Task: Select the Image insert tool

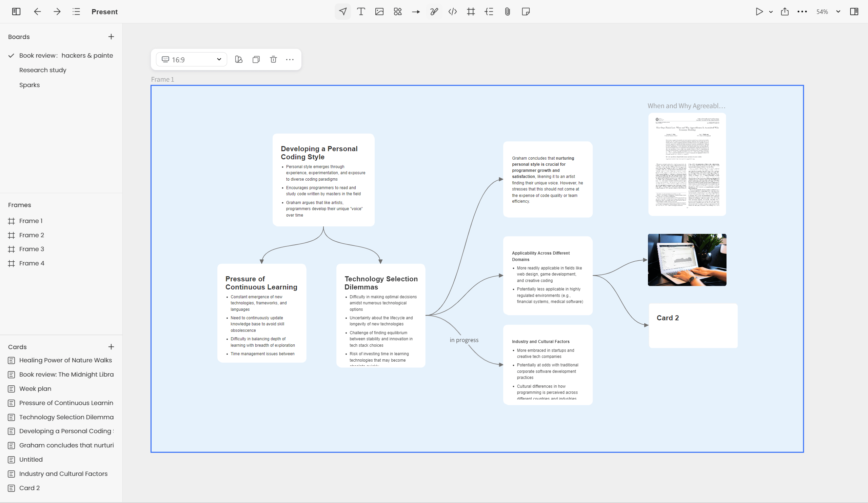Action: pos(379,12)
